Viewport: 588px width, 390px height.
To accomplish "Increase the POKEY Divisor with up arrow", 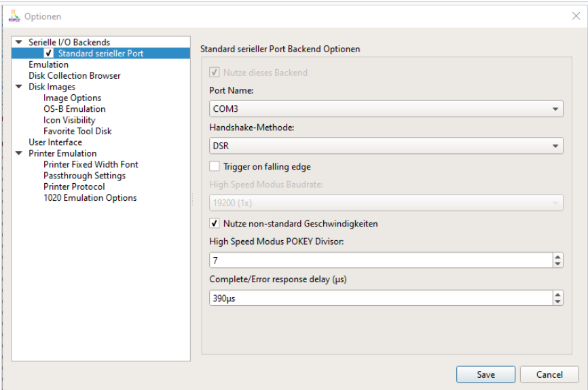I will pyautogui.click(x=557, y=256).
